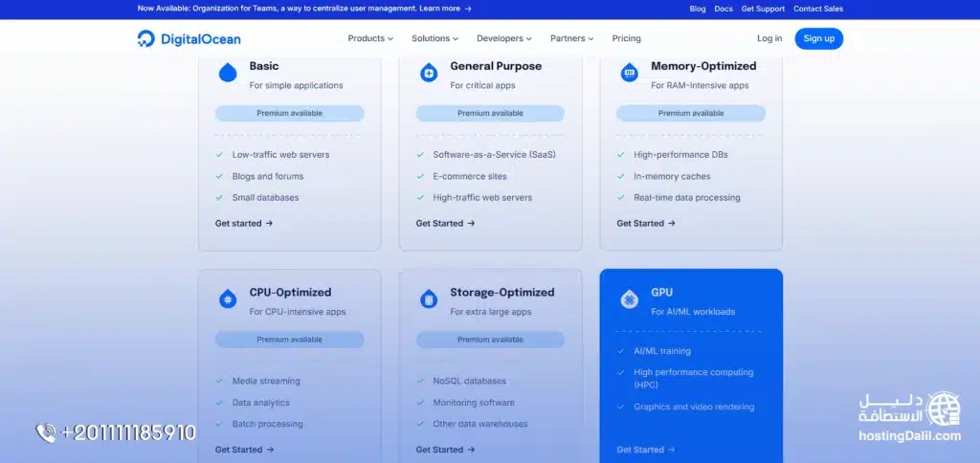Click the CPU-Optimized heading

[x=290, y=292]
